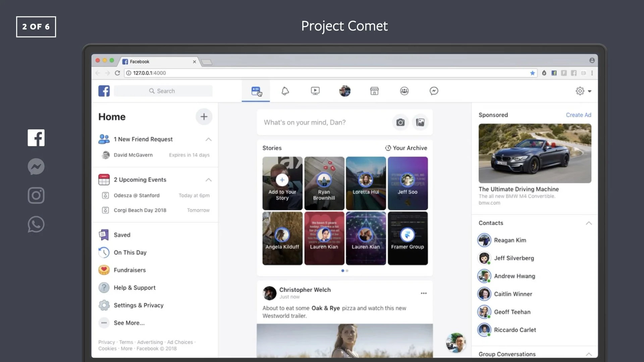Open Jeff Soo's story thumbnail
The width and height of the screenshot is (644, 362).
(x=408, y=183)
